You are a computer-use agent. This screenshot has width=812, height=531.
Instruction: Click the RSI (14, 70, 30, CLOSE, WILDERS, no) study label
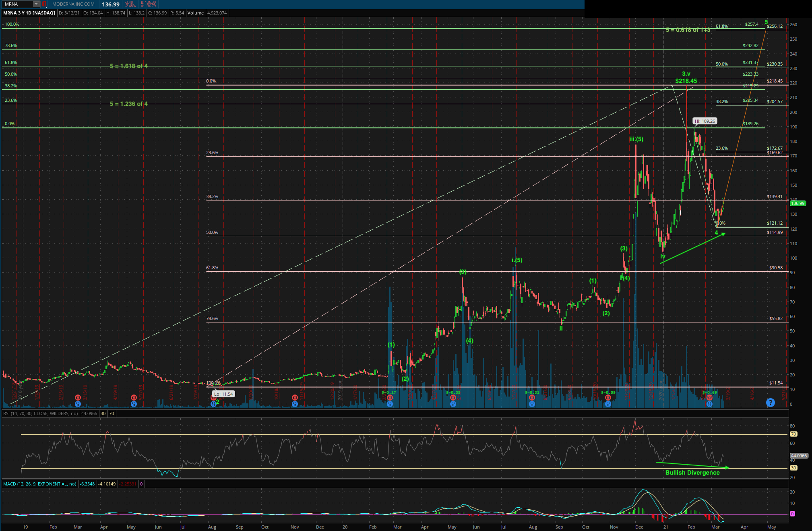[x=41, y=413]
